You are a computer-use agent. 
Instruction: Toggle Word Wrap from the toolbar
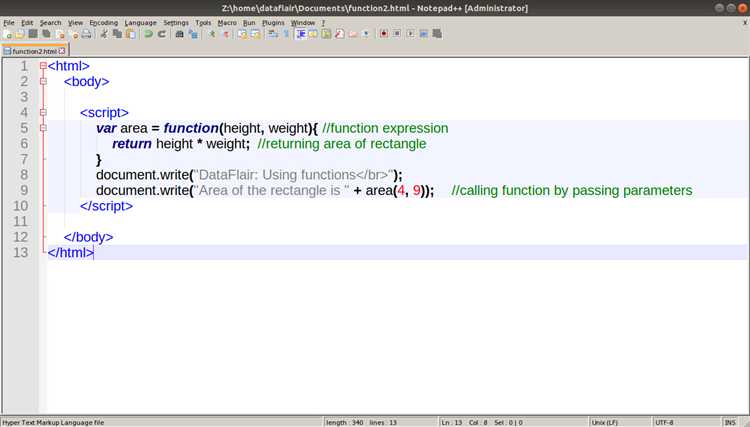(x=273, y=34)
